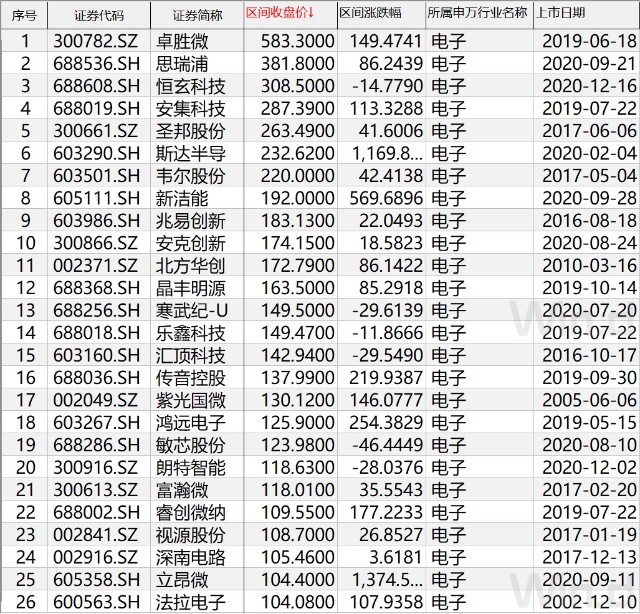Screen dimensions: 640x614
Task: Select stock name 富瀚微
Action: 182,490
